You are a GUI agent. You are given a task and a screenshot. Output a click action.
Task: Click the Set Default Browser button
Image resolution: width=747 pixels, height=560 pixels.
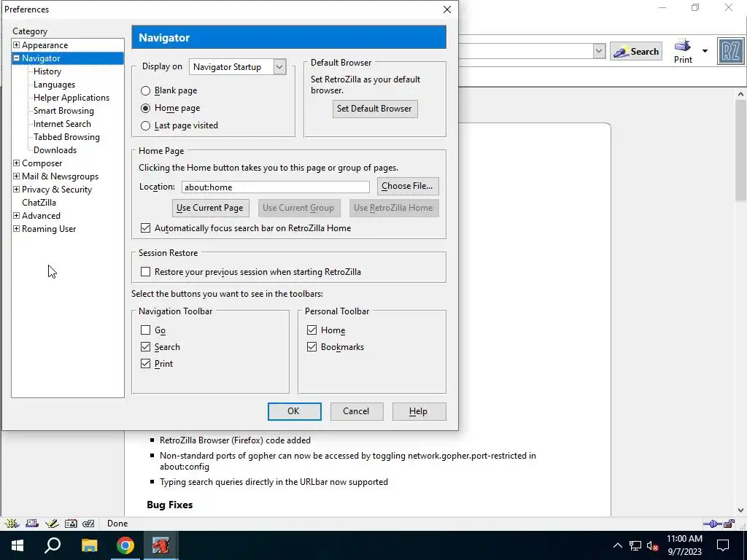[374, 109]
